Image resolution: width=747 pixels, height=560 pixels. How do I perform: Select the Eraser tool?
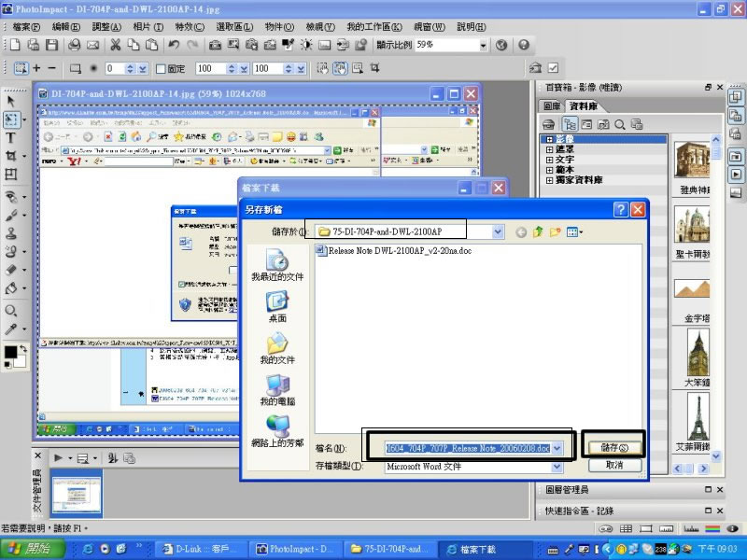point(11,270)
